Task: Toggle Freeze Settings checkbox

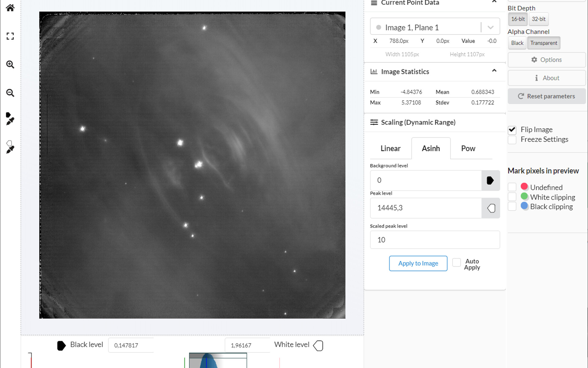Action: (512, 140)
